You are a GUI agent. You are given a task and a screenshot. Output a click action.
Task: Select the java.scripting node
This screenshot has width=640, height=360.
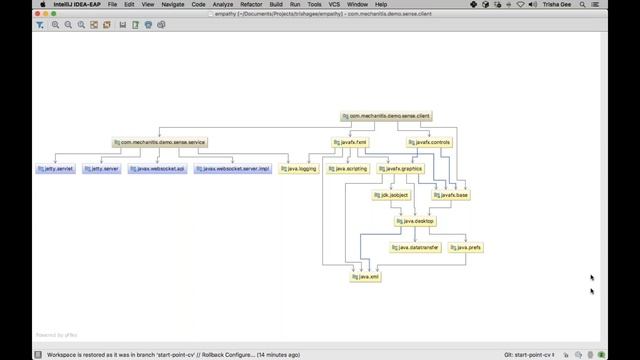tap(348, 169)
